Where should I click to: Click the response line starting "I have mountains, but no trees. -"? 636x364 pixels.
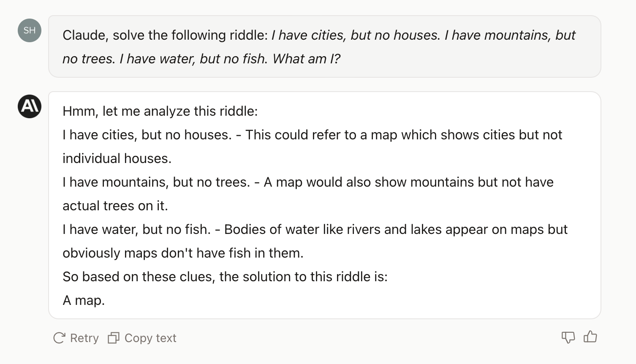pyautogui.click(x=308, y=182)
